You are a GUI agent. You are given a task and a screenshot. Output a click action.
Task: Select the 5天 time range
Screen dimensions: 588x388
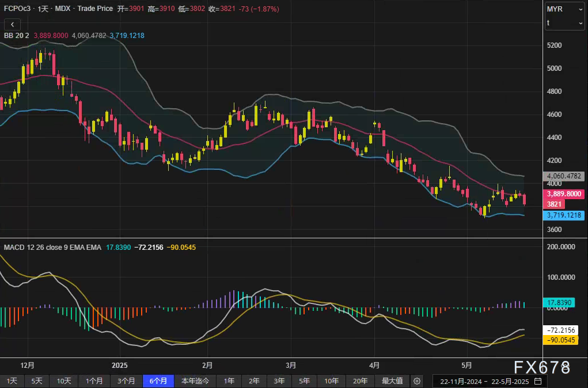pos(37,381)
